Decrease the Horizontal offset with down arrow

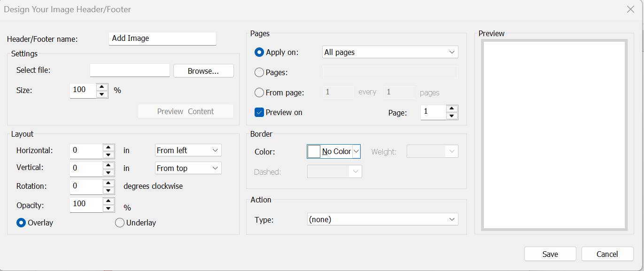coord(109,155)
